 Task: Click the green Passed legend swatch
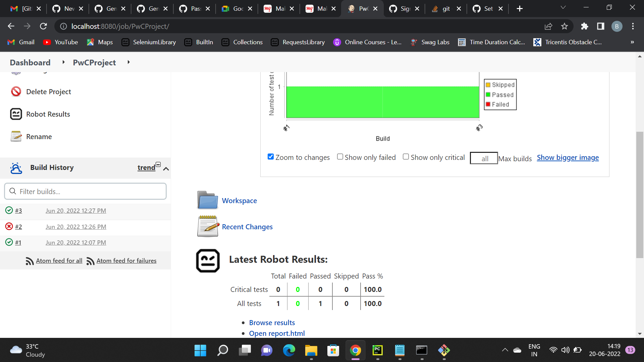pos(488,94)
